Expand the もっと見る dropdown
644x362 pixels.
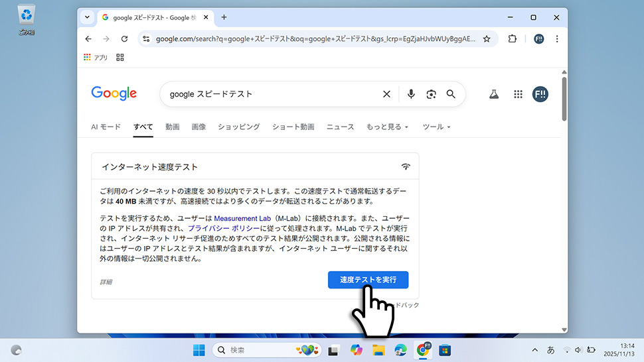[x=387, y=127]
